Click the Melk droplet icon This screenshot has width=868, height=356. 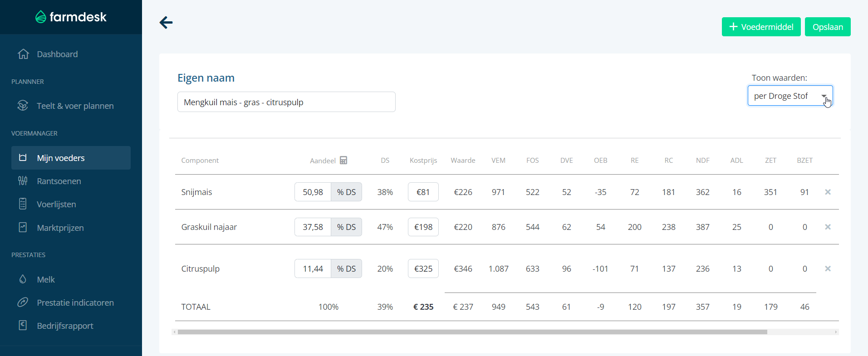pos(23,279)
